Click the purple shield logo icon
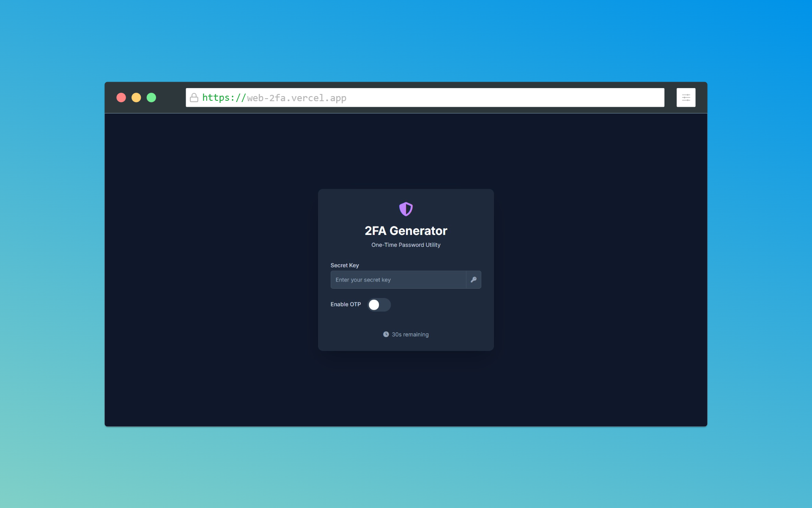 [x=406, y=209]
